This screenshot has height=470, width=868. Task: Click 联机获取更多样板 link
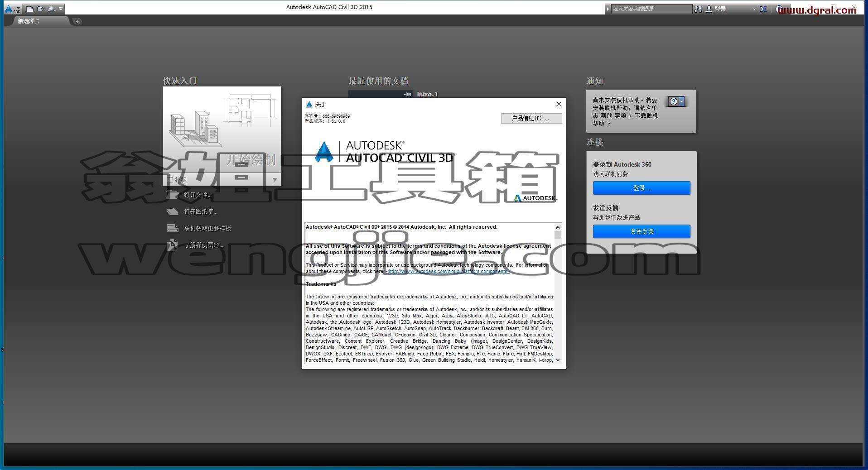pos(207,228)
